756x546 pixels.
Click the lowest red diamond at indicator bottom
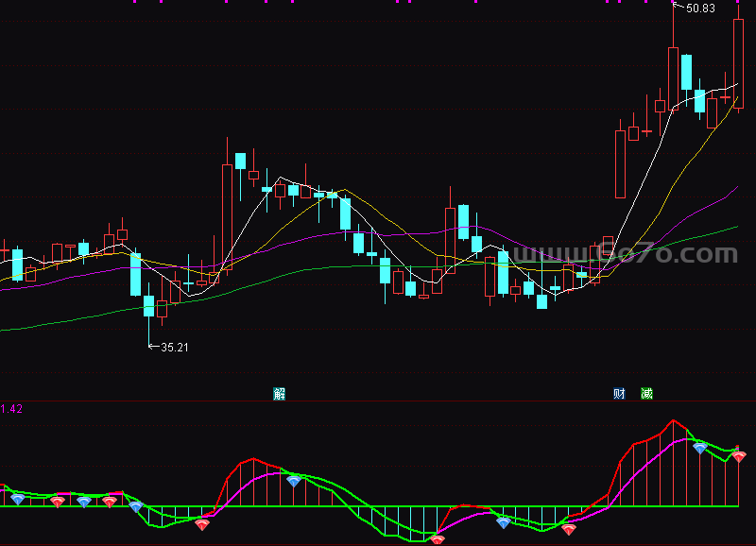[437, 539]
